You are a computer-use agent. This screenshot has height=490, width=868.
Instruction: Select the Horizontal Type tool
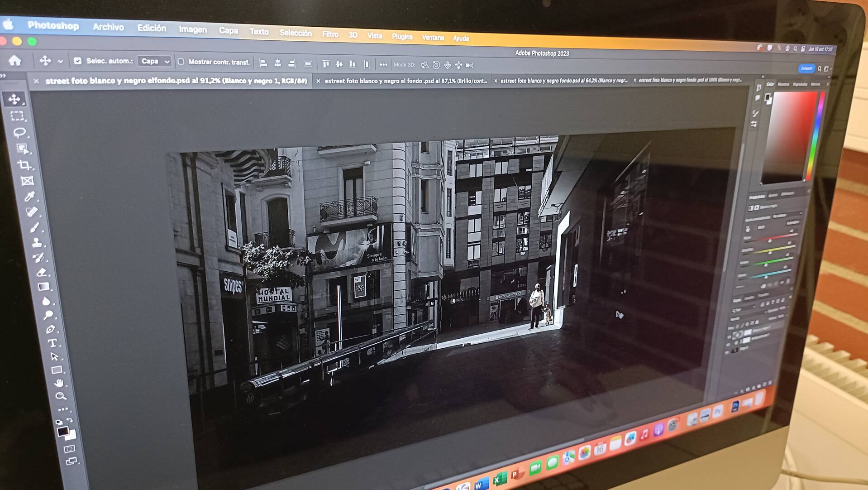(52, 343)
